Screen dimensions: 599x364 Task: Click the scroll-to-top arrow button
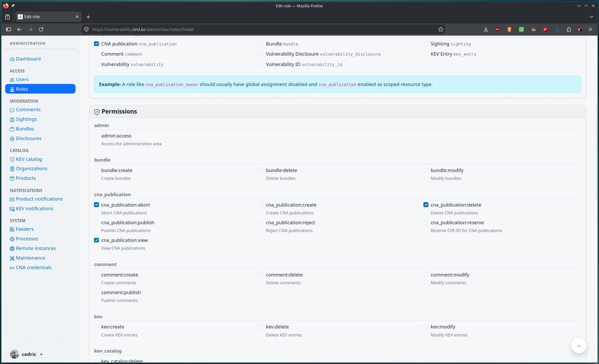tap(579, 346)
